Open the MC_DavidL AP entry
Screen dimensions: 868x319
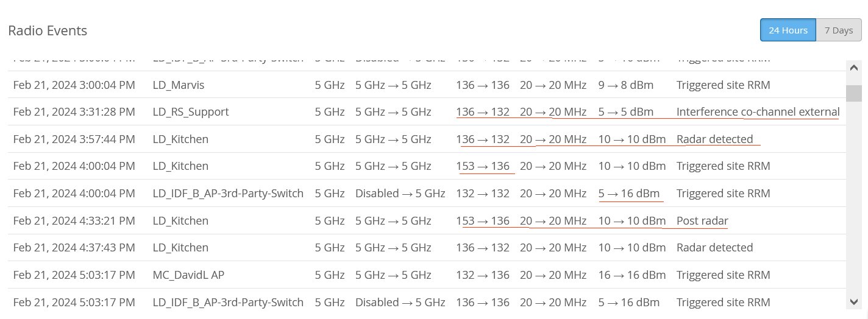[x=188, y=275]
